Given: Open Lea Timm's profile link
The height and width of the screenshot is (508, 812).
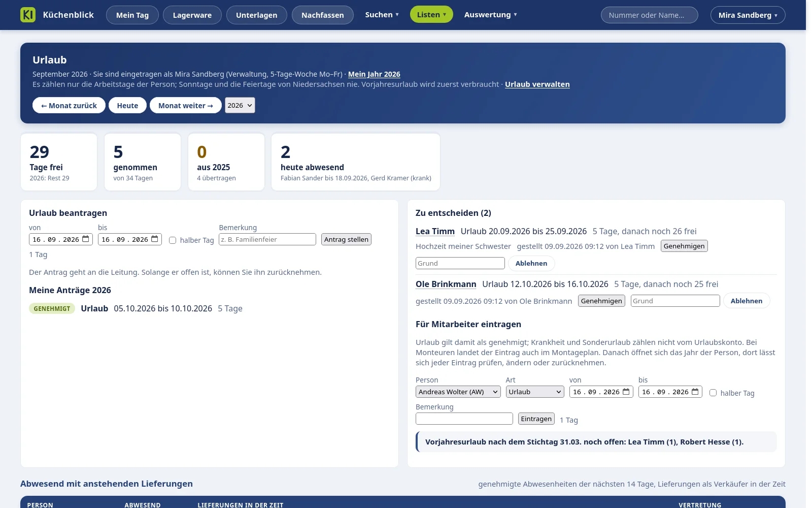Looking at the screenshot, I should 435,231.
